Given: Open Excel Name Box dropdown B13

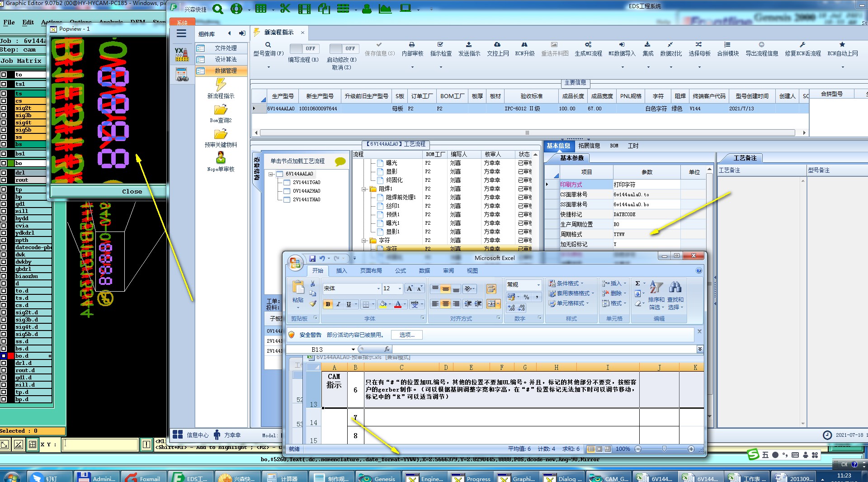Looking at the screenshot, I should click(x=353, y=350).
